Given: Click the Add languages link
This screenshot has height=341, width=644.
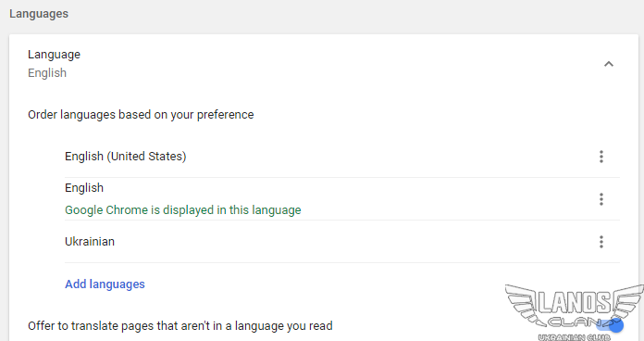Looking at the screenshot, I should tap(105, 284).
